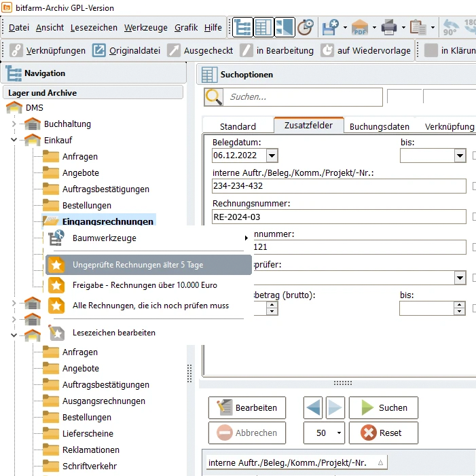Select 'Freigabe - Rechnungen über 10.000 Euro' bookmark

point(145,285)
